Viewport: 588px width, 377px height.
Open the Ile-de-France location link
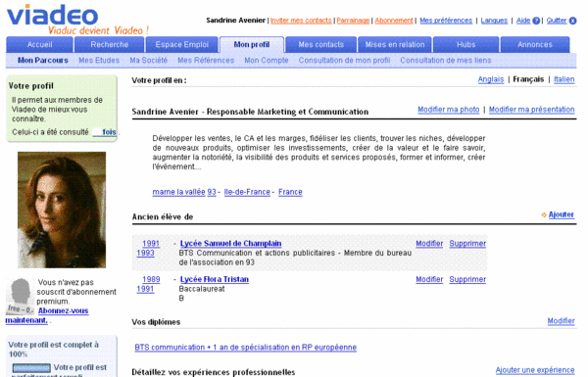[247, 192]
